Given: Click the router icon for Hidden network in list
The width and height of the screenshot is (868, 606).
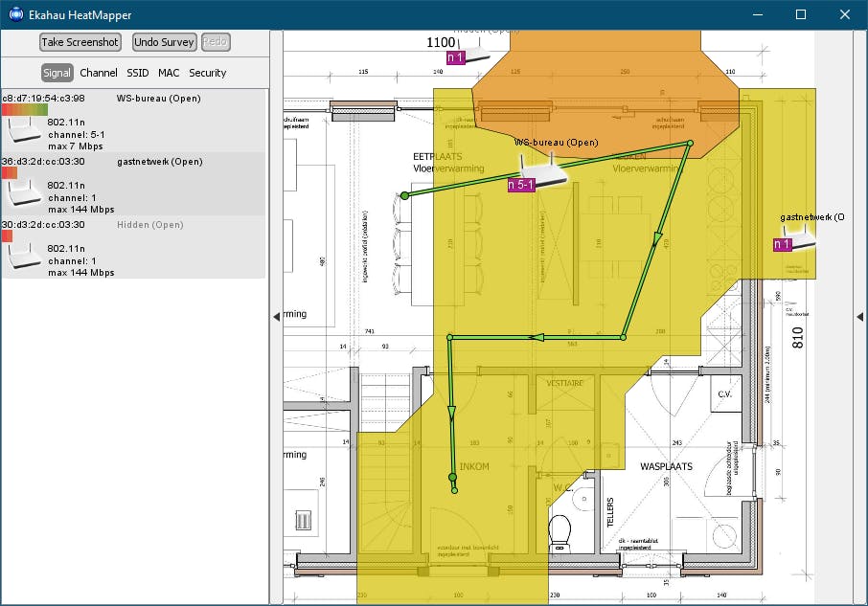Looking at the screenshot, I should pos(24,257).
